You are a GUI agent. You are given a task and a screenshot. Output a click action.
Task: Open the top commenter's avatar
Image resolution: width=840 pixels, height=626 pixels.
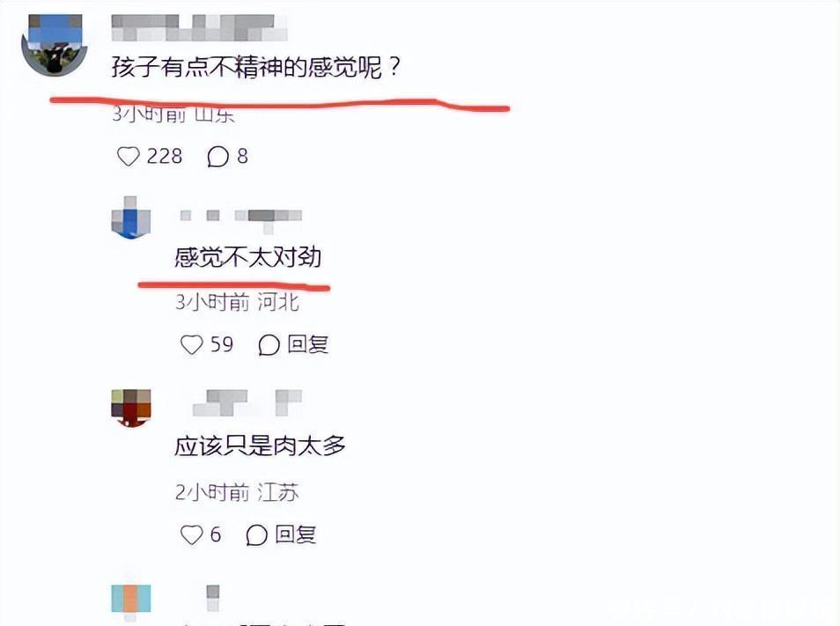point(54,45)
